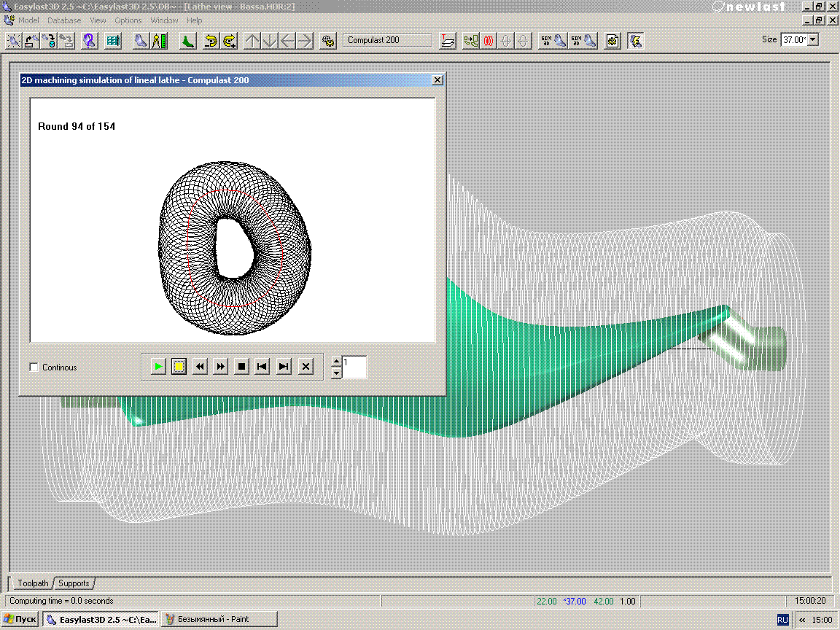Open the help question mark tool
This screenshot has height=630, width=840.
coord(90,41)
